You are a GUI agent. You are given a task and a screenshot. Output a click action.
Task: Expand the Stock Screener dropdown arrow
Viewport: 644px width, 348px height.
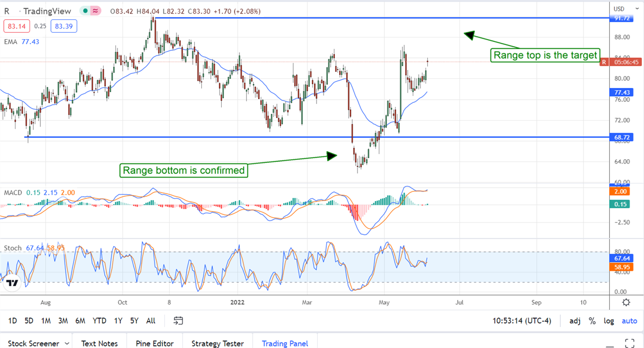[67, 343]
